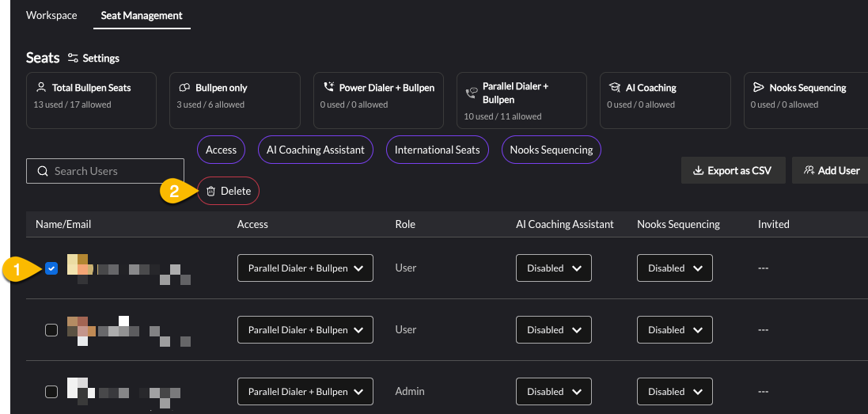Uncheck the first user row checkbox

tap(51, 268)
